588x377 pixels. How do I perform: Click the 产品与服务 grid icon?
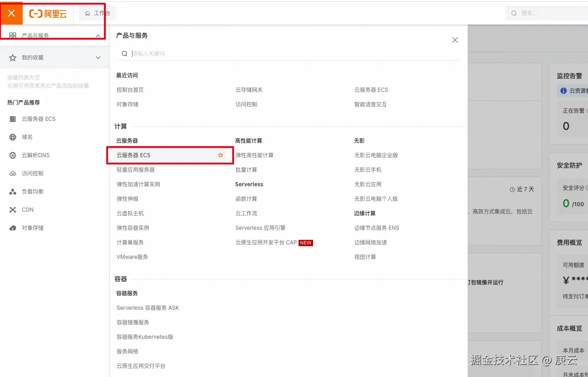tap(13, 35)
